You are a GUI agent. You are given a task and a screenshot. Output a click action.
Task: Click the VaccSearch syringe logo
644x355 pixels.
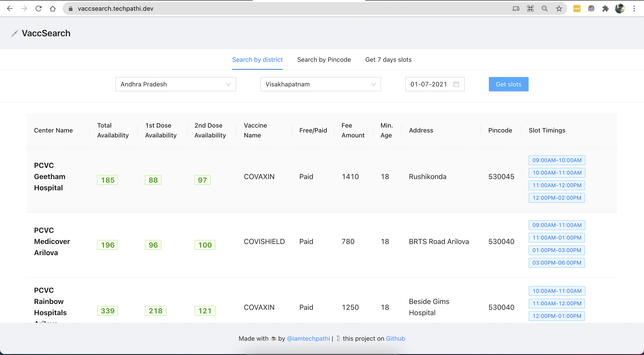pos(15,33)
